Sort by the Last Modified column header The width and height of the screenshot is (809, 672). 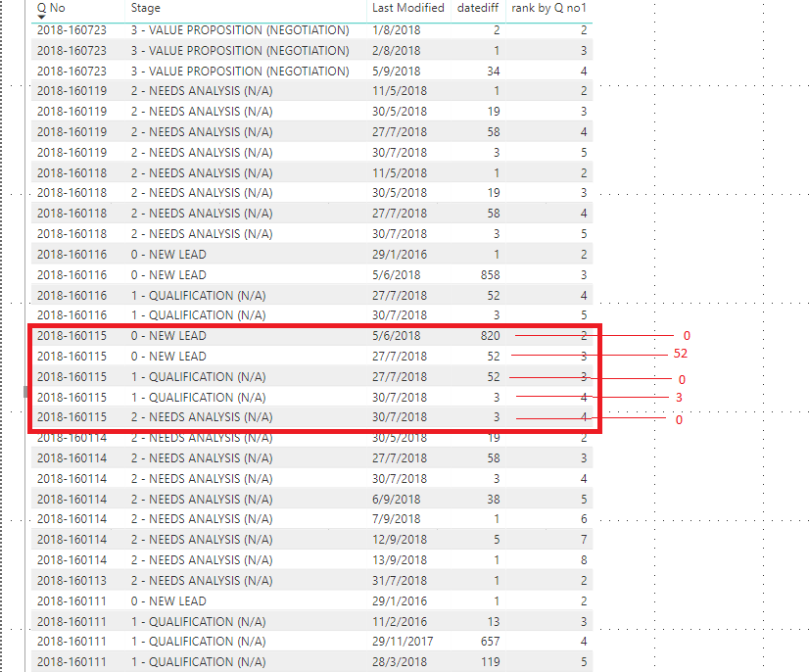pos(408,8)
